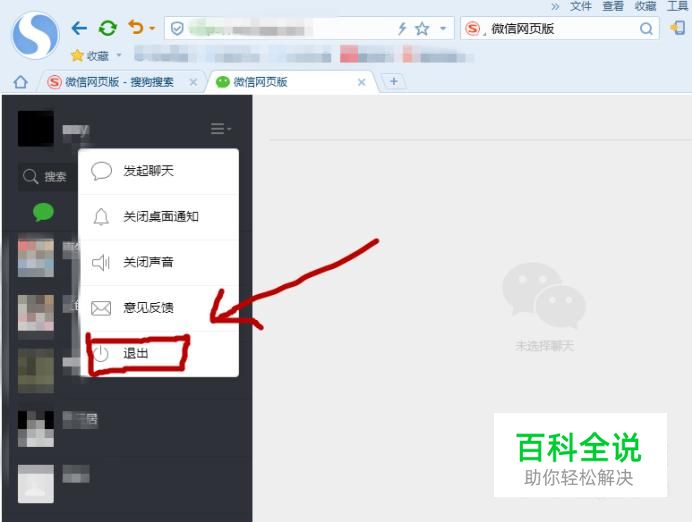Close the 微信网页版 WeChat tab
Viewport: 692px width, 522px height.
point(361,82)
